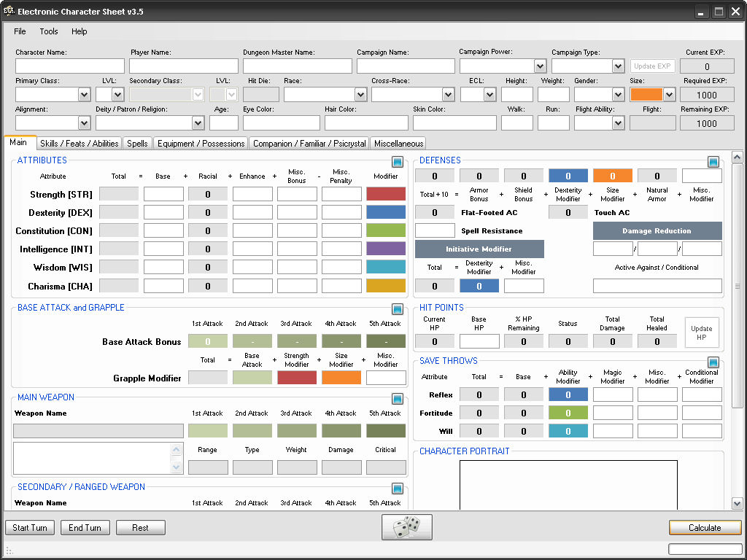Click the Hair Color input field
The image size is (747, 560).
pyautogui.click(x=366, y=123)
